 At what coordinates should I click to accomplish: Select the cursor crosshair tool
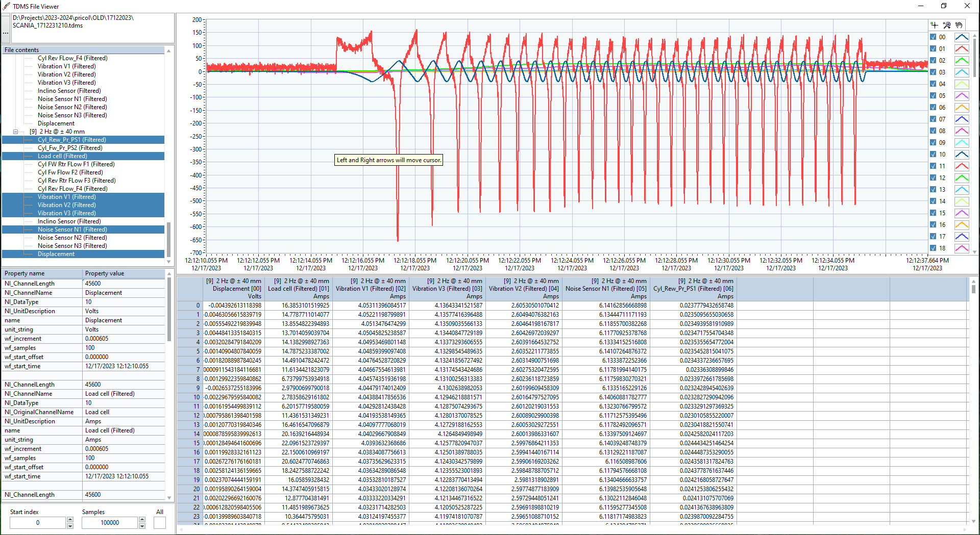(x=935, y=25)
